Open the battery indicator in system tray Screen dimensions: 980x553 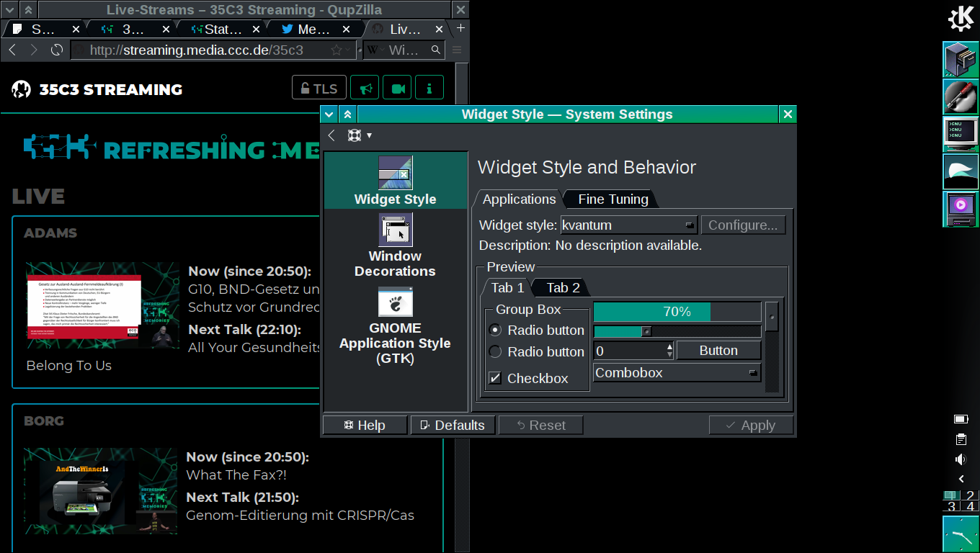[961, 419]
